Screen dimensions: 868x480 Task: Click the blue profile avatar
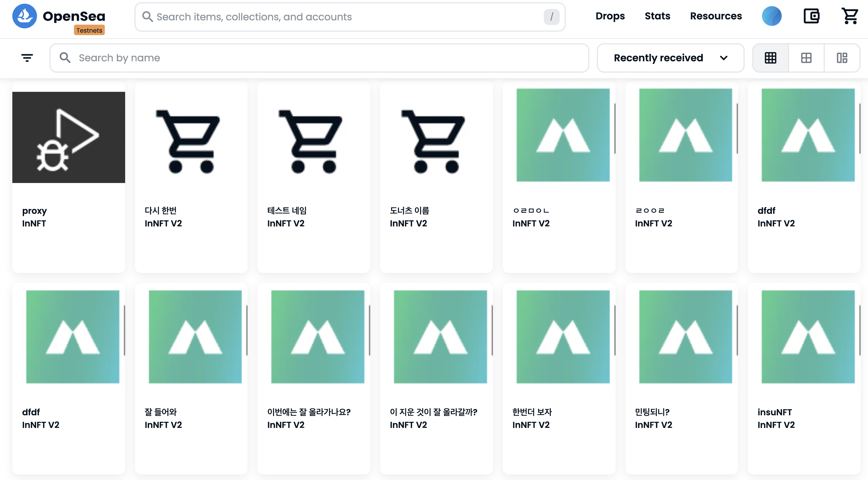[x=772, y=16]
